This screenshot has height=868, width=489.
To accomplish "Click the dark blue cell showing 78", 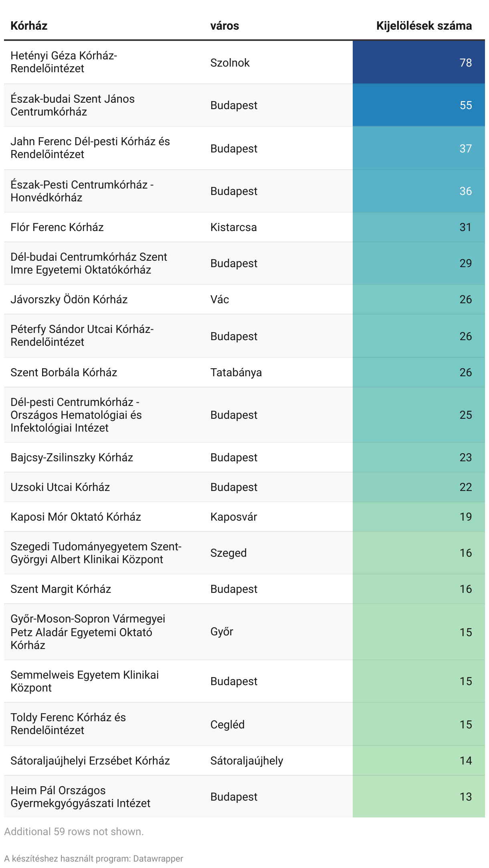I will click(418, 63).
